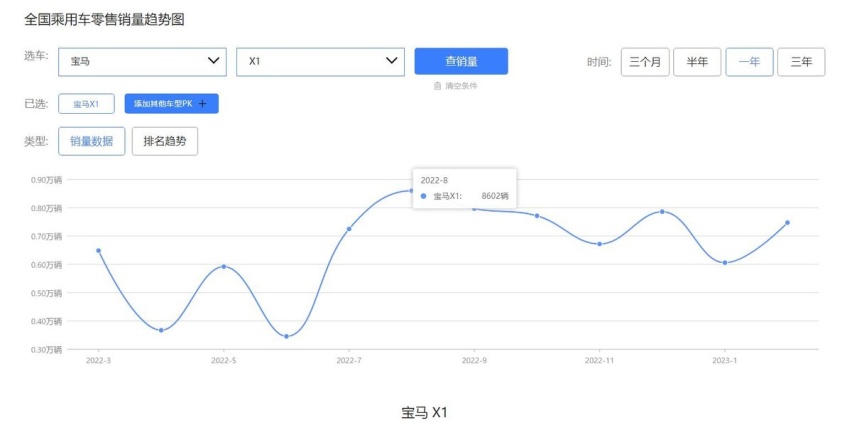Click the 2022-5 data point on the chart
Screen dimensions: 852x430
pos(224,266)
